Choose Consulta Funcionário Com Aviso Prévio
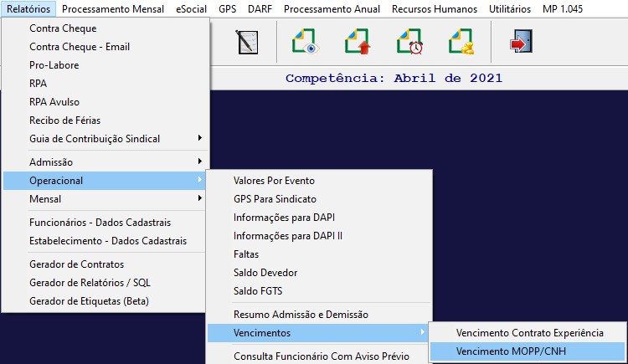 pyautogui.click(x=319, y=356)
